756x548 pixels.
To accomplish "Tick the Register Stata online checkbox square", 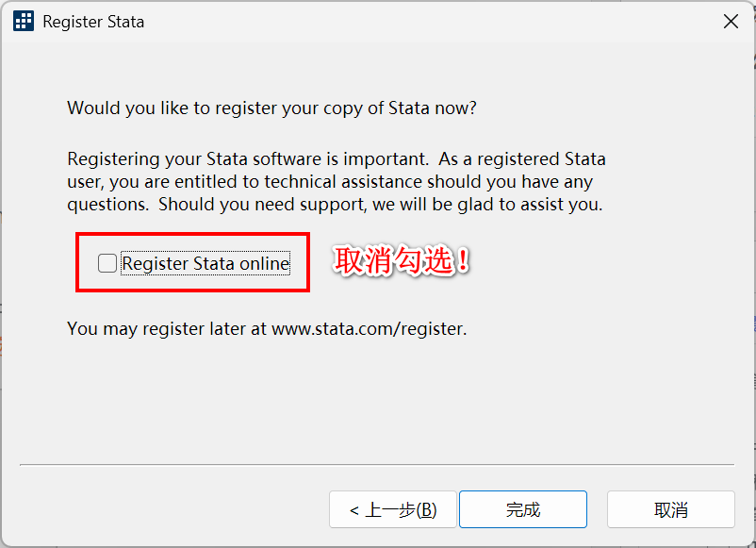I will point(107,263).
